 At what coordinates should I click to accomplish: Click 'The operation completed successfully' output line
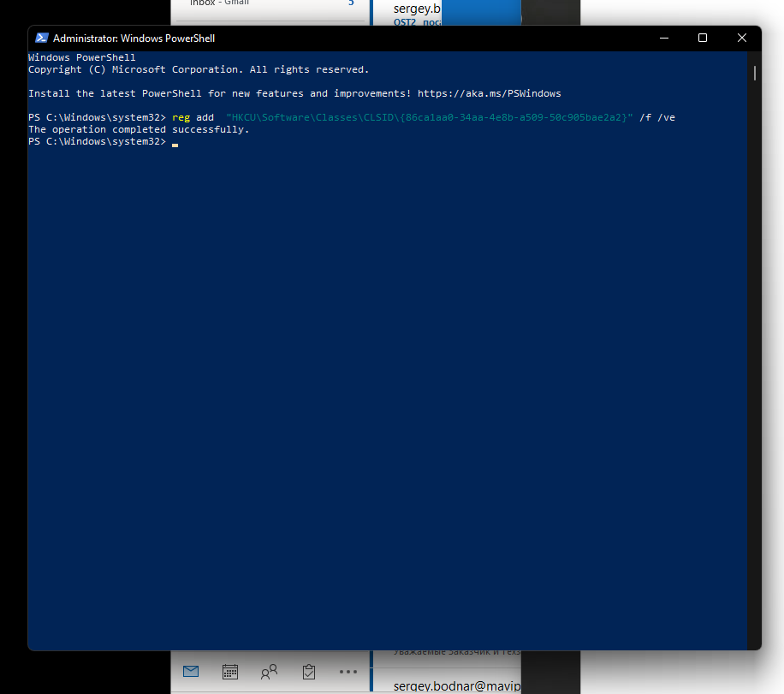tap(139, 130)
